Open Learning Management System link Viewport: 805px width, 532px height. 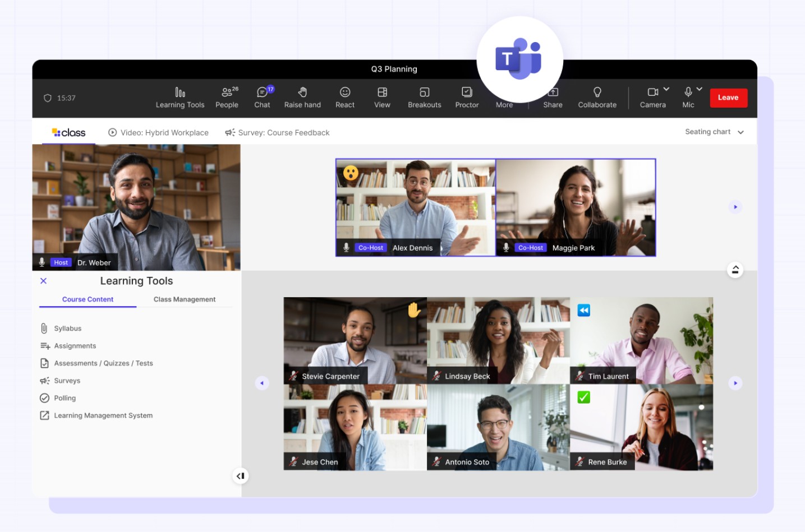pyautogui.click(x=96, y=415)
